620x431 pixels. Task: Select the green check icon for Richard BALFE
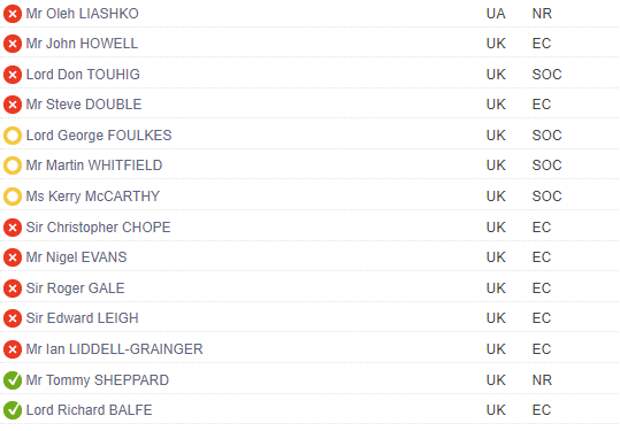(x=12, y=410)
